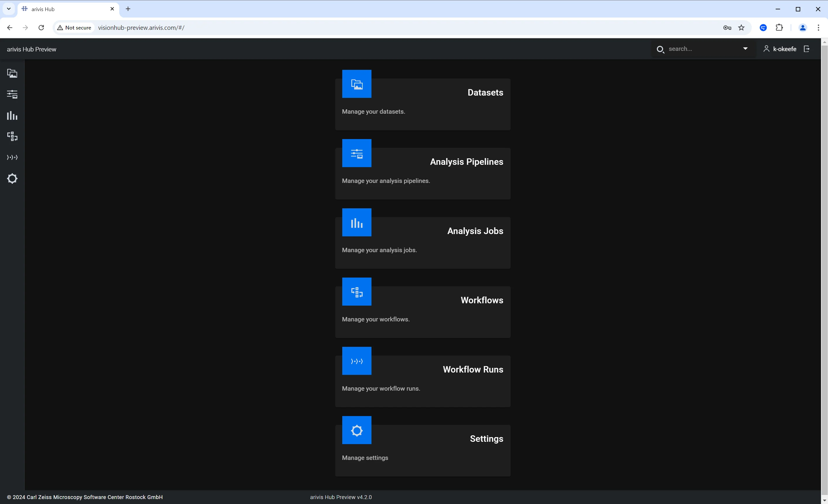Open Chrome three-dot menu
Viewport: 828px width, 504px height.
coord(818,27)
